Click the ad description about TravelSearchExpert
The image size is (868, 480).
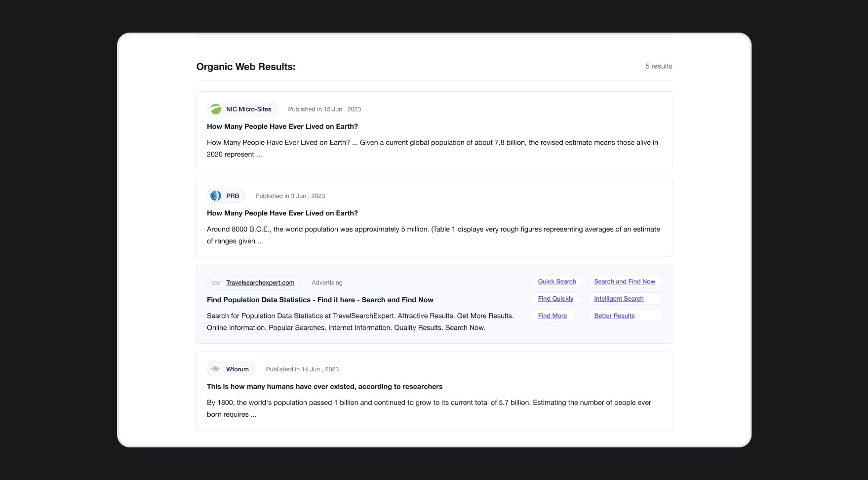360,322
